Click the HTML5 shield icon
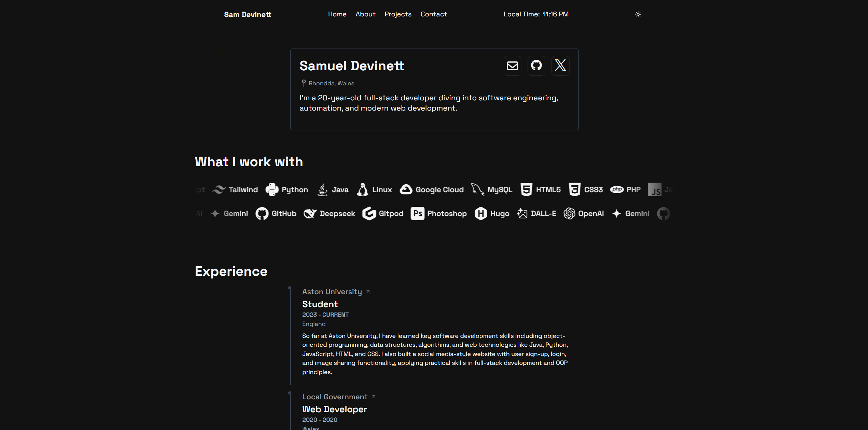Image resolution: width=868 pixels, height=430 pixels. [526, 190]
